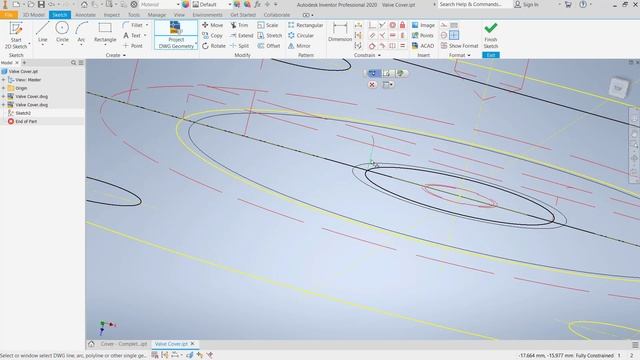640x360 pixels.
Task: Pick the Move command
Action: click(x=212, y=25)
